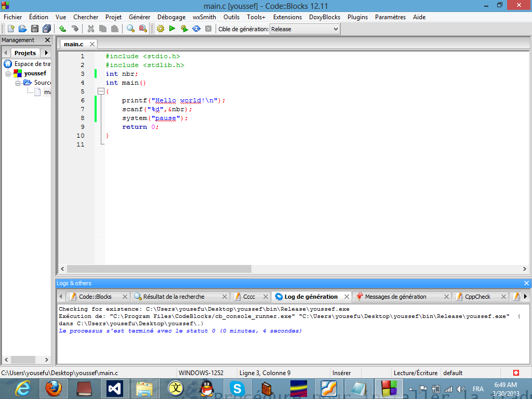Viewport: 532px width, 399px height.
Task: Open the Paramètres menu
Action: [390, 17]
